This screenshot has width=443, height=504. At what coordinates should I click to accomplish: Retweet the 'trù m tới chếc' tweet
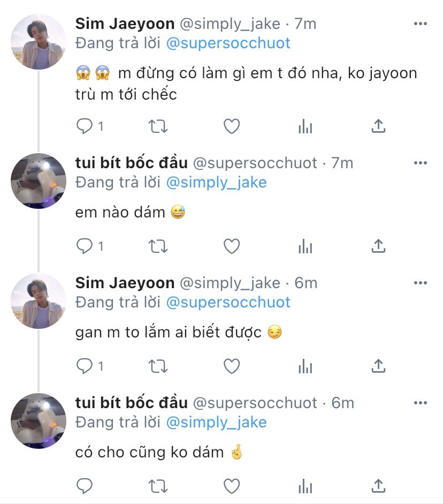point(158,126)
